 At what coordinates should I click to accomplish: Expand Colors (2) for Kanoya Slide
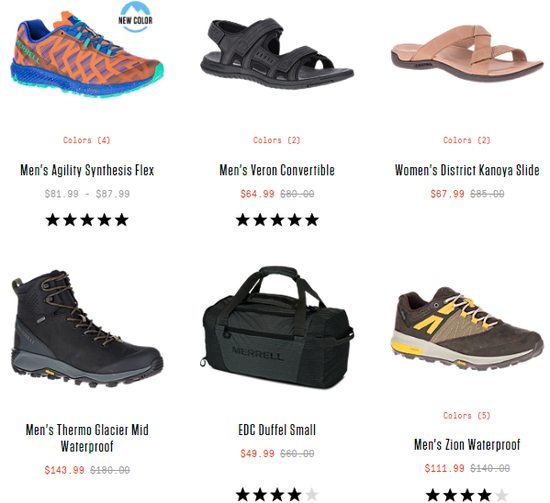click(x=467, y=140)
